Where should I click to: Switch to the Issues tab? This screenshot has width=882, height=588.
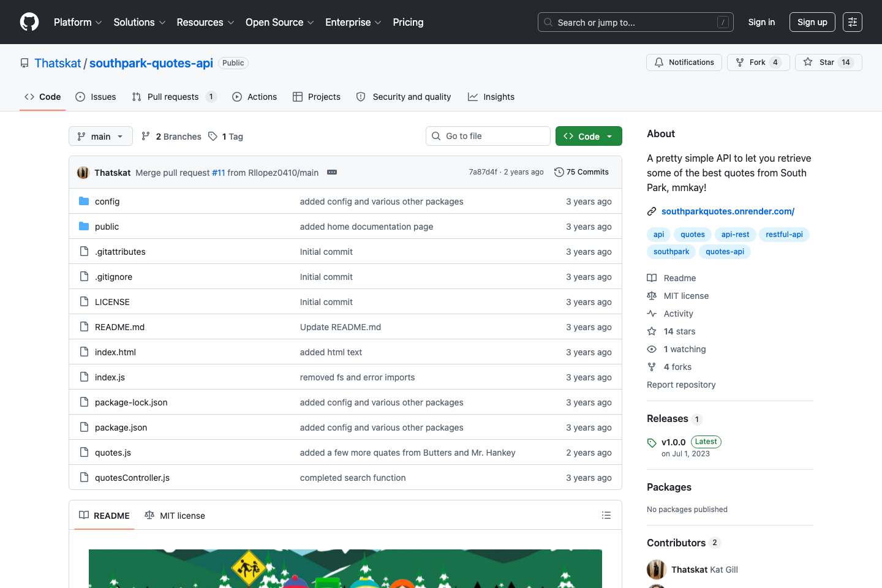[96, 97]
